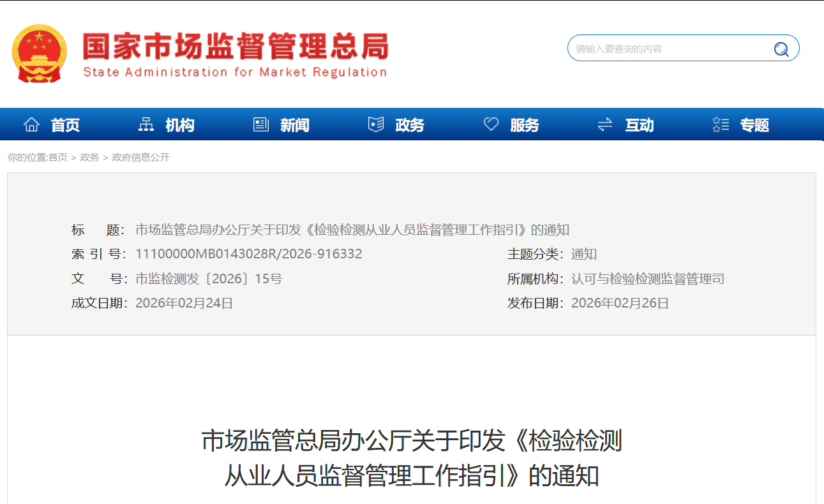Click the house icon beside 首页
This screenshot has width=824, height=504.
[x=31, y=125]
